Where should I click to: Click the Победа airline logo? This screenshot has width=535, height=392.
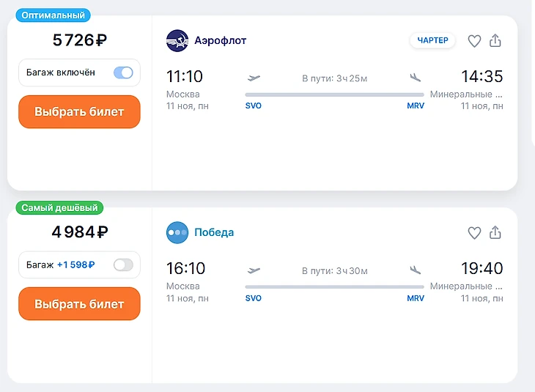(177, 232)
